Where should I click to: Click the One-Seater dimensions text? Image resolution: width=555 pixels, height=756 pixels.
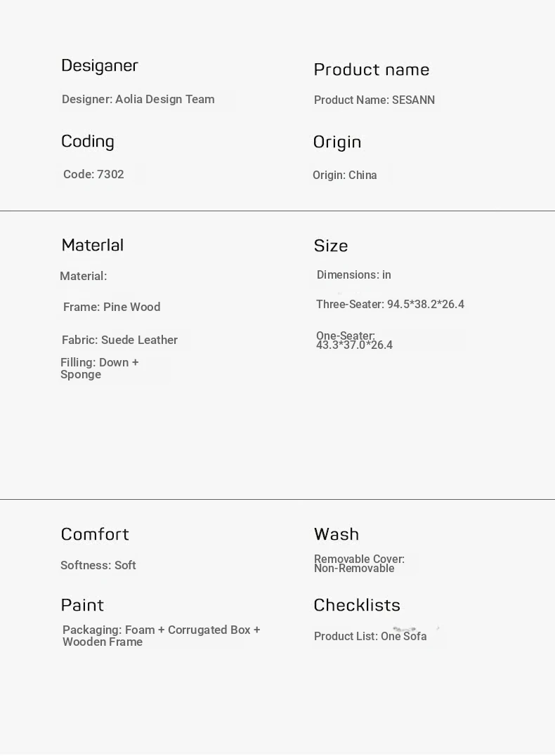[354, 340]
